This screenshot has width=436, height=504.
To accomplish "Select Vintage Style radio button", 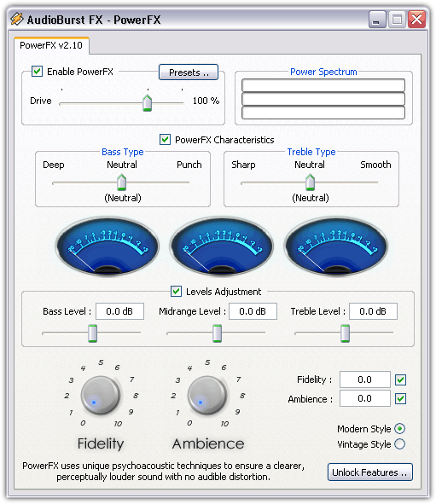I will point(399,444).
